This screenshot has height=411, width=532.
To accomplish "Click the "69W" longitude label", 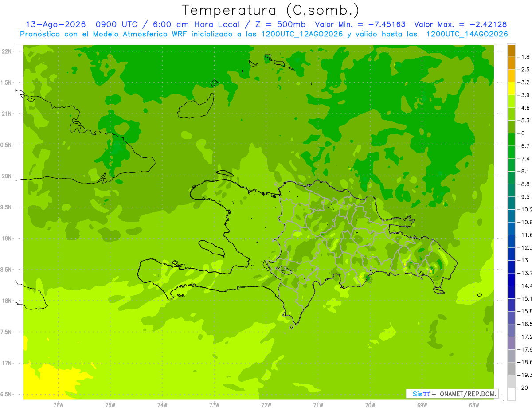I will [x=422, y=405].
